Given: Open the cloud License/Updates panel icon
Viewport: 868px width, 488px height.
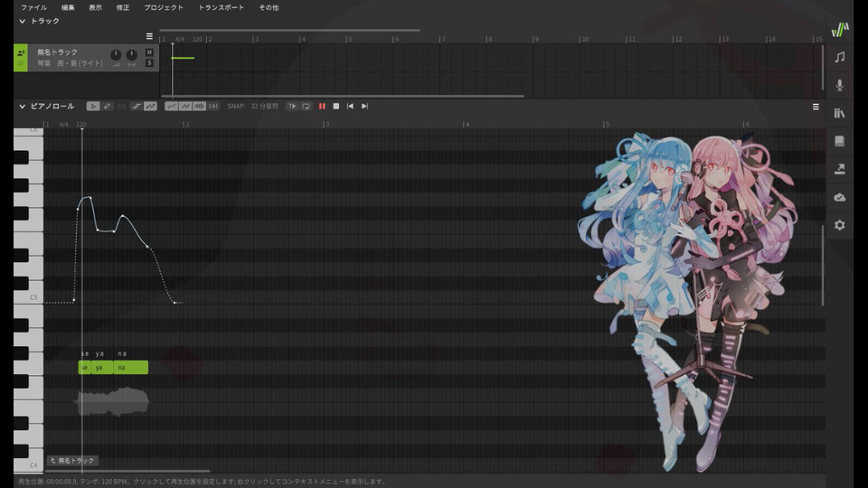Looking at the screenshot, I should [x=840, y=197].
